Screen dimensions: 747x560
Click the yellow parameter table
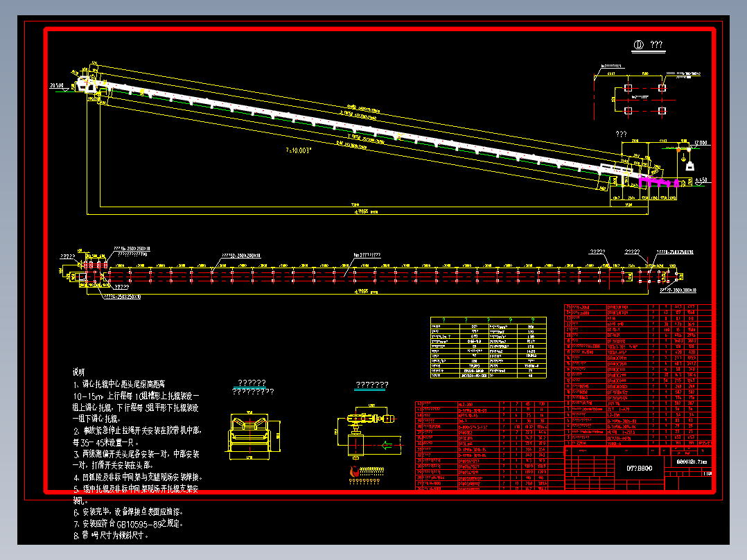pos(489,347)
